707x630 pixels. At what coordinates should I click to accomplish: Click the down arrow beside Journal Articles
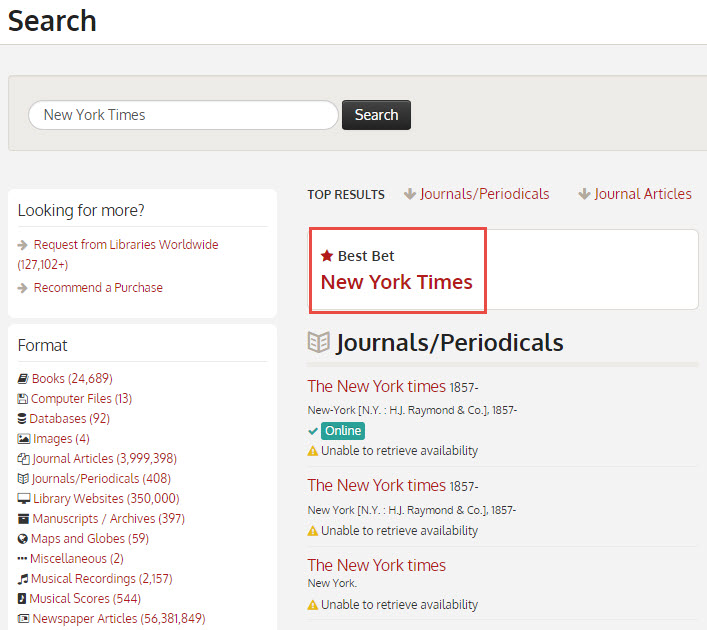(x=584, y=194)
